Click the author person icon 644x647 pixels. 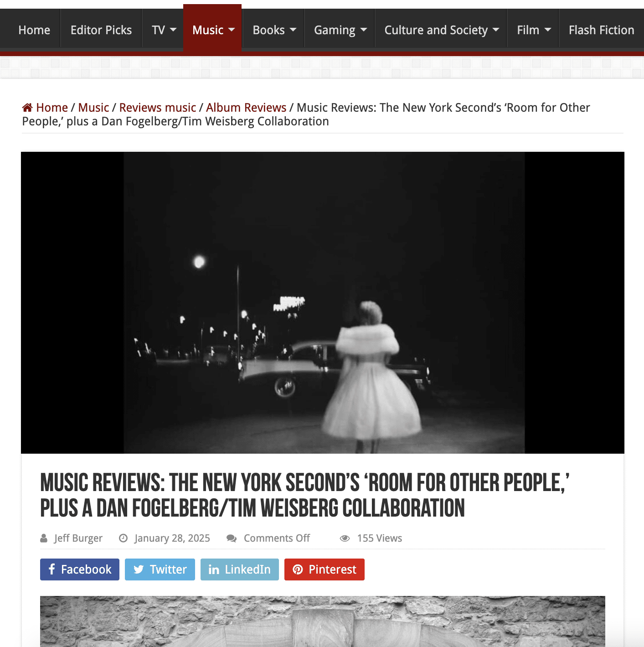[44, 538]
